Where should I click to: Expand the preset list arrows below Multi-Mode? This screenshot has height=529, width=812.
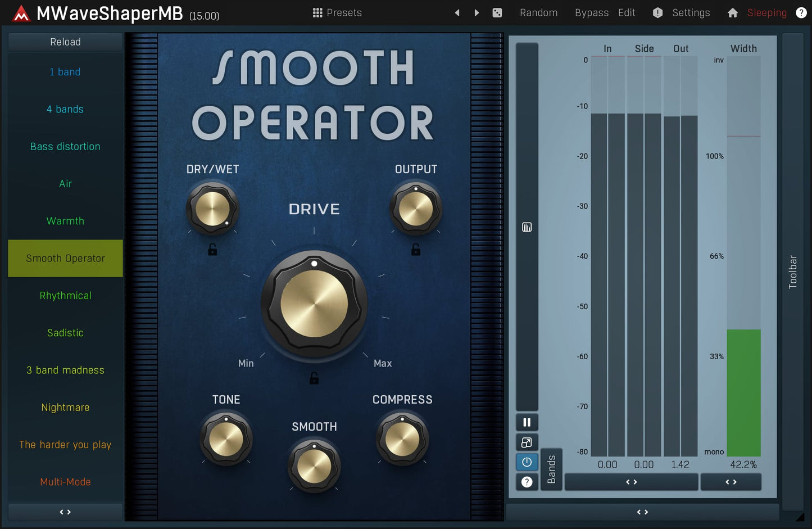[65, 512]
